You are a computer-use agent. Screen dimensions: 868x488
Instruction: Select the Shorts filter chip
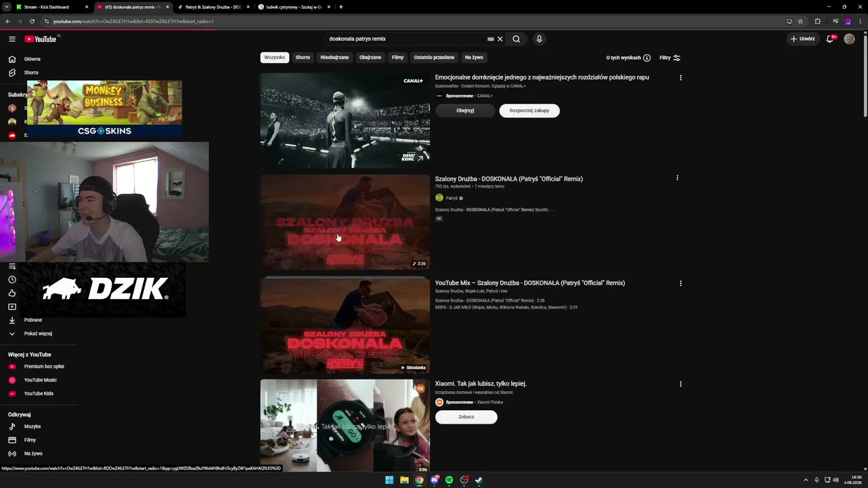[302, 58]
